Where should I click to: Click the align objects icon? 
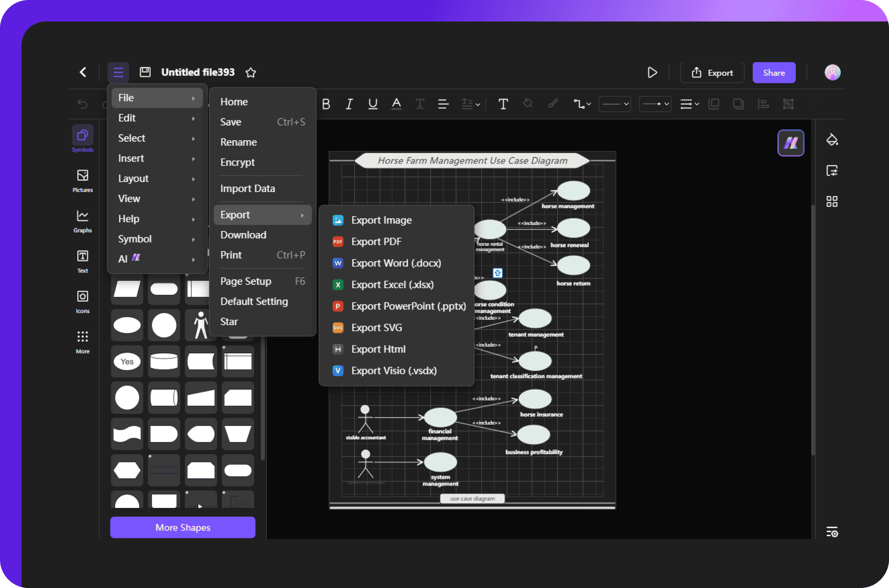(763, 104)
